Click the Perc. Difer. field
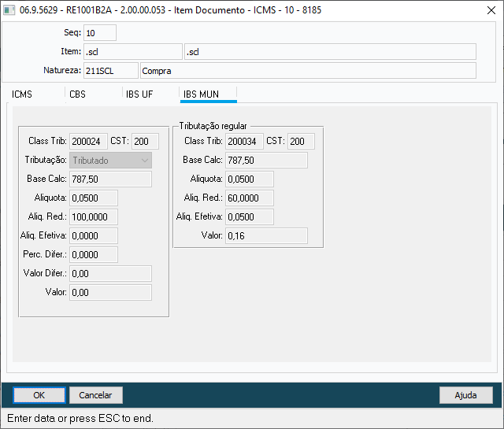Viewport: 504px width, 429px height. [x=94, y=255]
